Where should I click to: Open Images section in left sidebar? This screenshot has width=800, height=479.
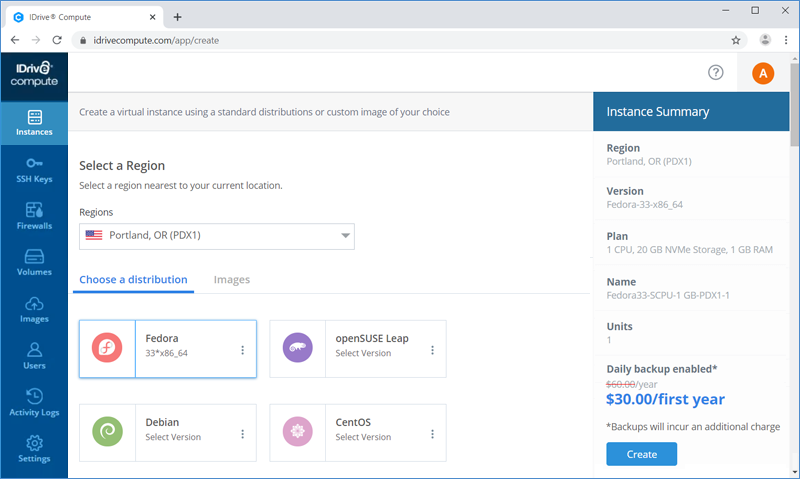click(34, 310)
